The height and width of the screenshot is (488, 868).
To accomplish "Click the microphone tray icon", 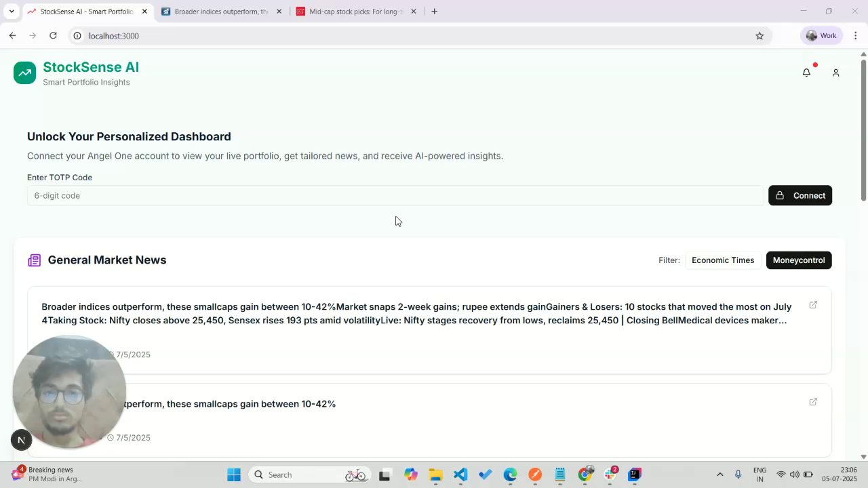I will tap(738, 474).
